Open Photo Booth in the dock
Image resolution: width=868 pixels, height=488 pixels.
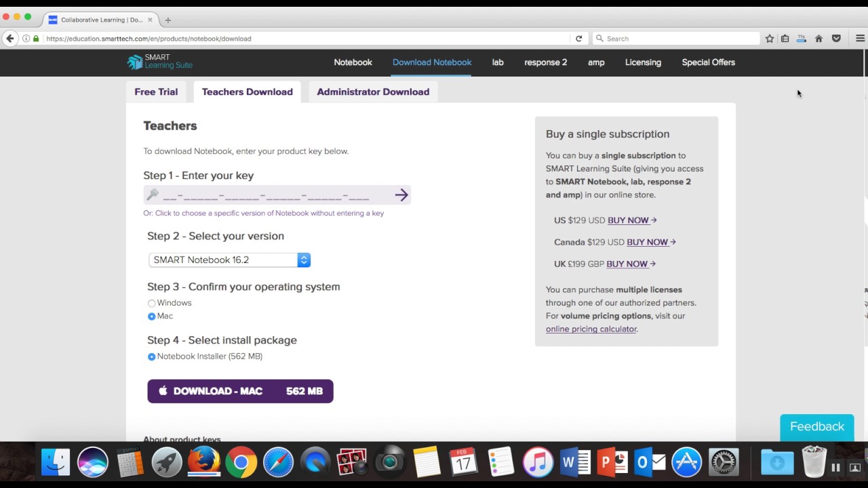[x=353, y=463]
